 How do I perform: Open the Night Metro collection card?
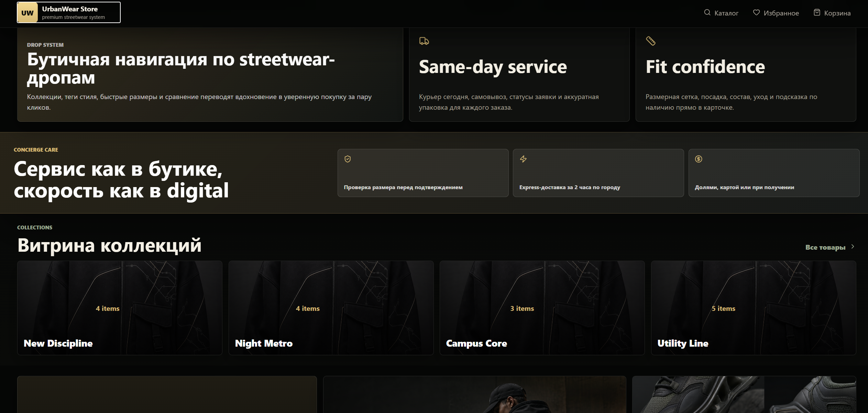331,308
